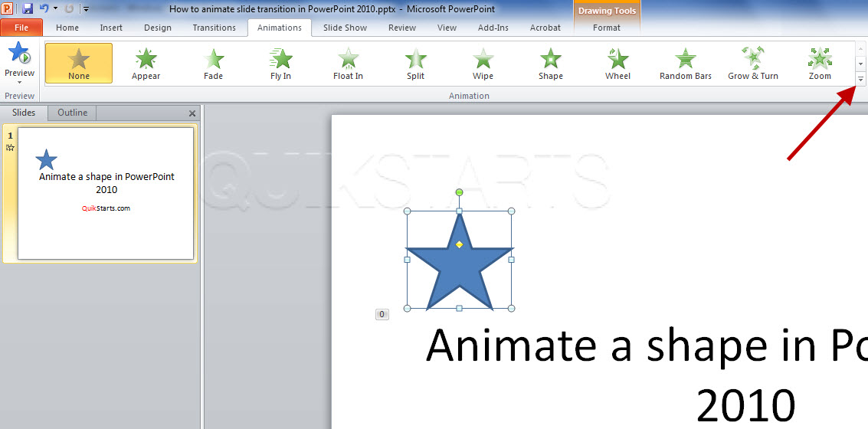Close the Slides/Outline pane
Viewport: 868px width, 429px height.
tap(192, 113)
